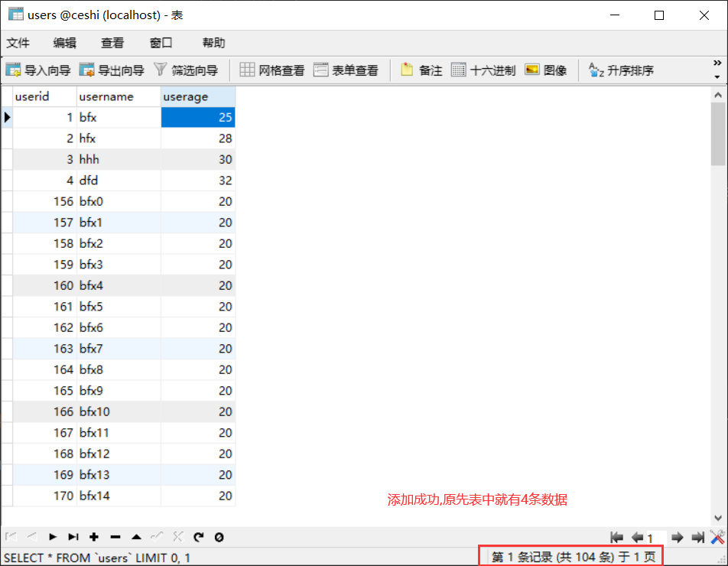Open the Image (图像) viewer
728x566 pixels.
pos(546,70)
